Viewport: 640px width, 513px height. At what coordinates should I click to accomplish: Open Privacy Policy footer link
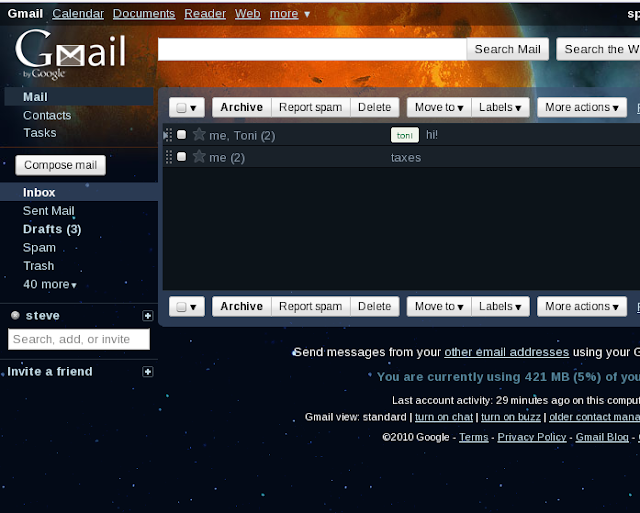[x=532, y=437]
